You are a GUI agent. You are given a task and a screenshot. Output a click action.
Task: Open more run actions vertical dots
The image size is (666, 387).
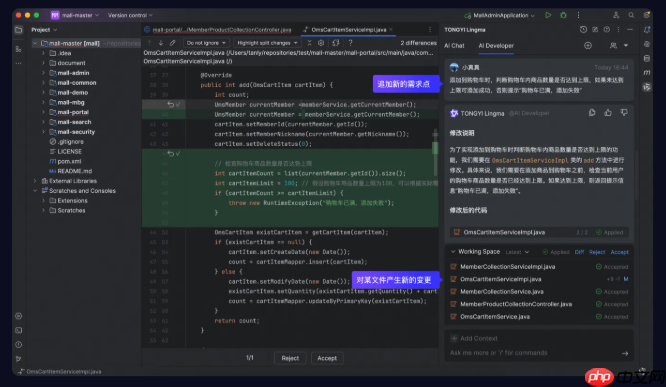coord(578,15)
